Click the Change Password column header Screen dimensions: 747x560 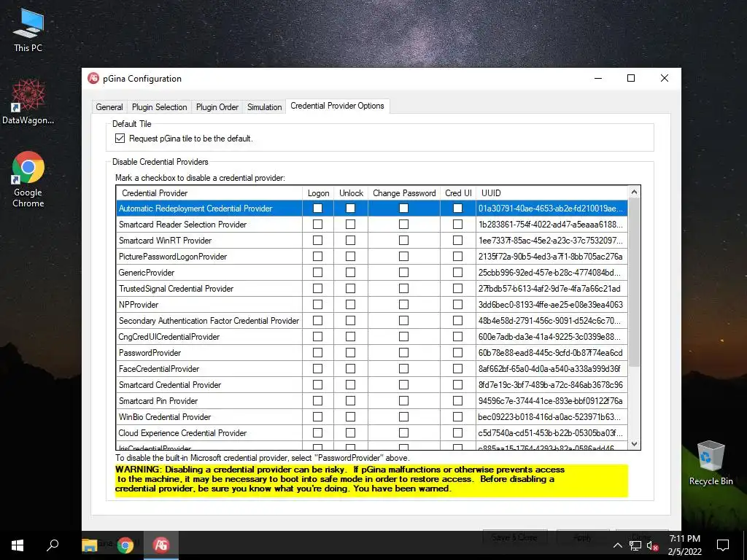[x=404, y=192]
